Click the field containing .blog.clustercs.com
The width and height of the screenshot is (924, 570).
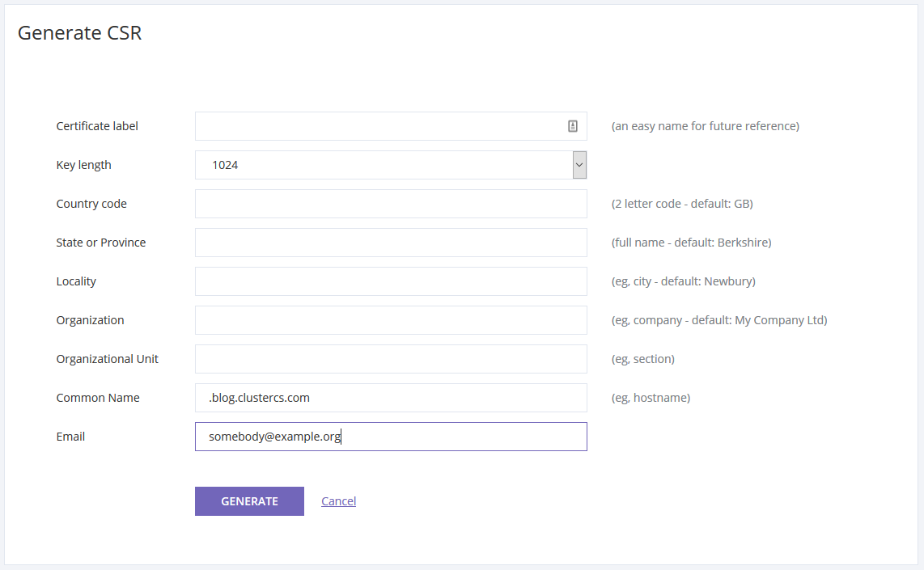pyautogui.click(x=391, y=398)
